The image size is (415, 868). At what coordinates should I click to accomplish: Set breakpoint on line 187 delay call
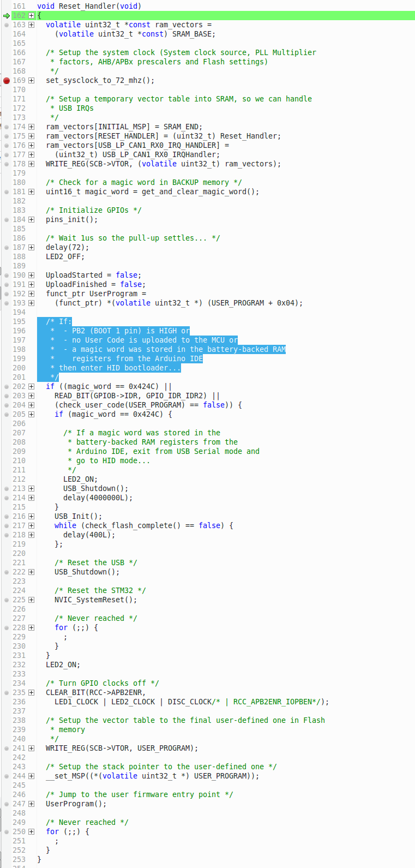click(x=7, y=248)
